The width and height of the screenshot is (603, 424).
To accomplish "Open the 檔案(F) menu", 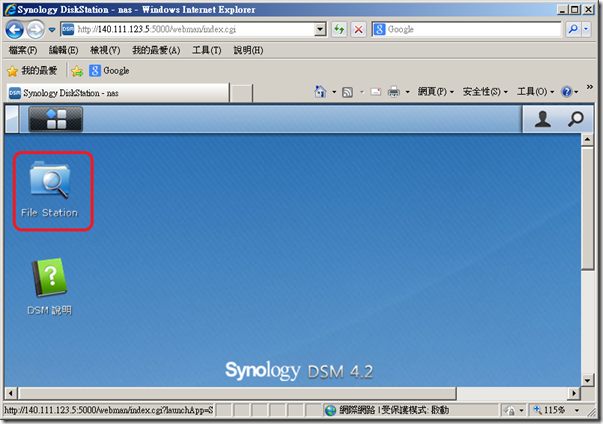I will (23, 50).
